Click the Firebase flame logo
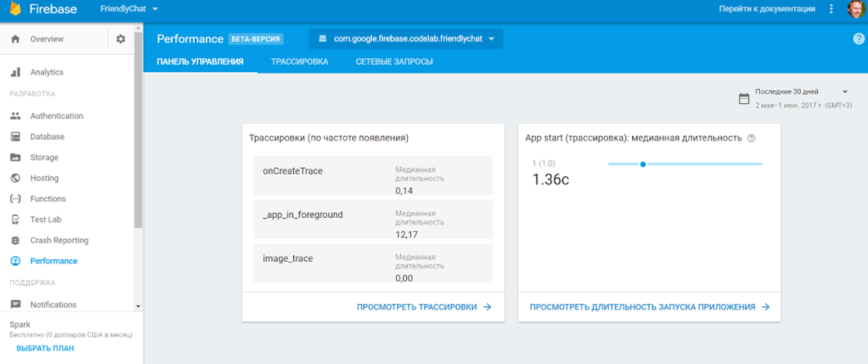Viewport: 868px width, 364px height. (x=16, y=9)
